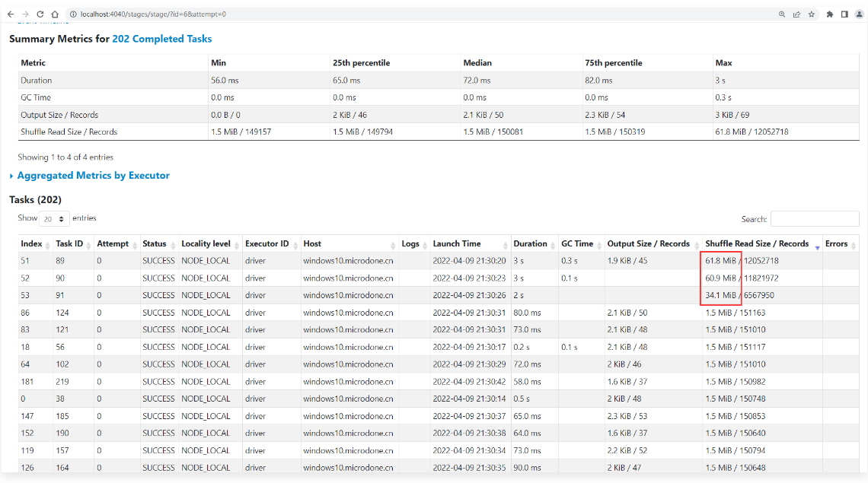Select the Duration metric row label
Viewport: 868px width, 483px height.
click(x=36, y=80)
